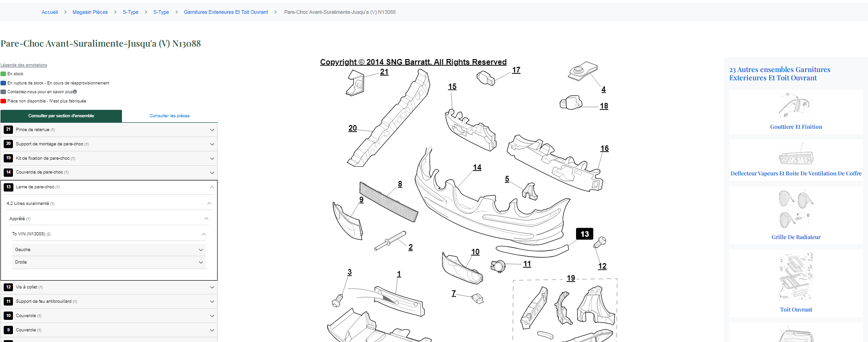Image resolution: width=868 pixels, height=342 pixels.
Task: Select Consulter par section d'ensemble tab
Action: 61,116
